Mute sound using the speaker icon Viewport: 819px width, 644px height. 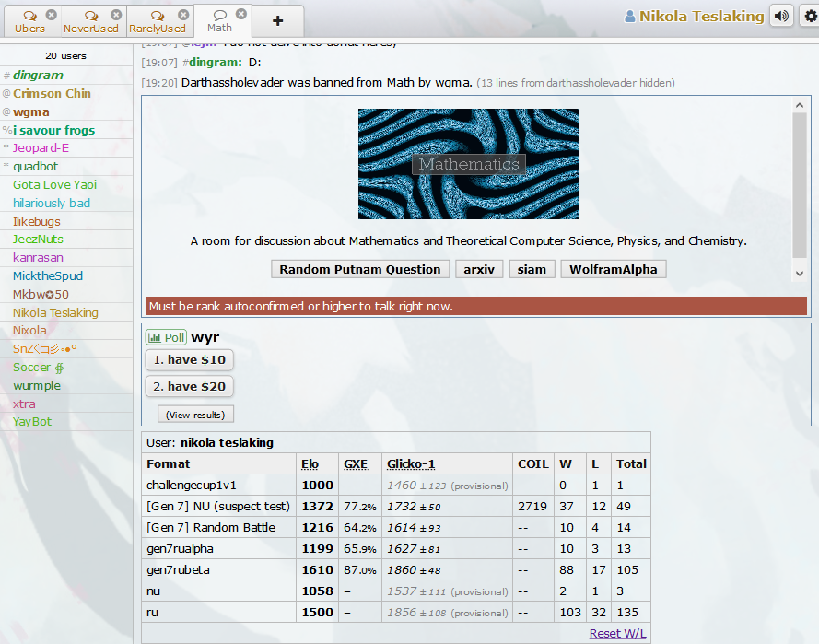click(x=782, y=16)
